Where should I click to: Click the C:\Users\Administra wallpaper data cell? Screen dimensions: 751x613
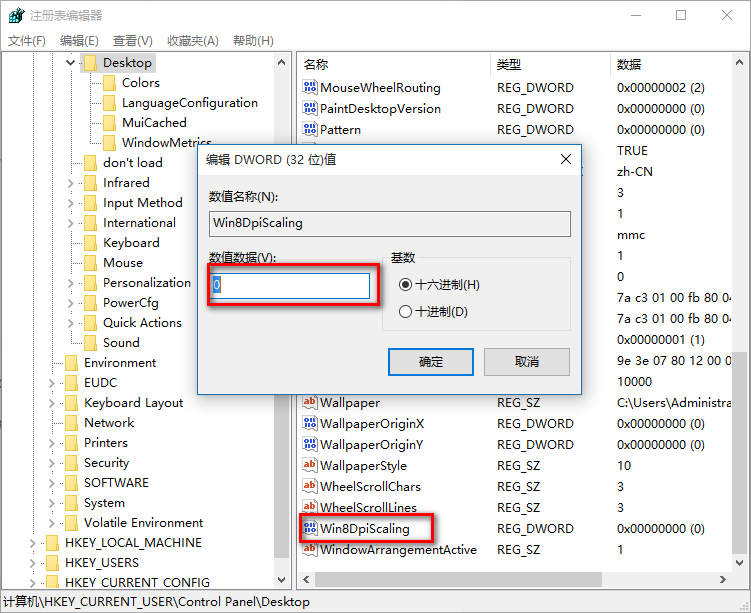tap(674, 403)
